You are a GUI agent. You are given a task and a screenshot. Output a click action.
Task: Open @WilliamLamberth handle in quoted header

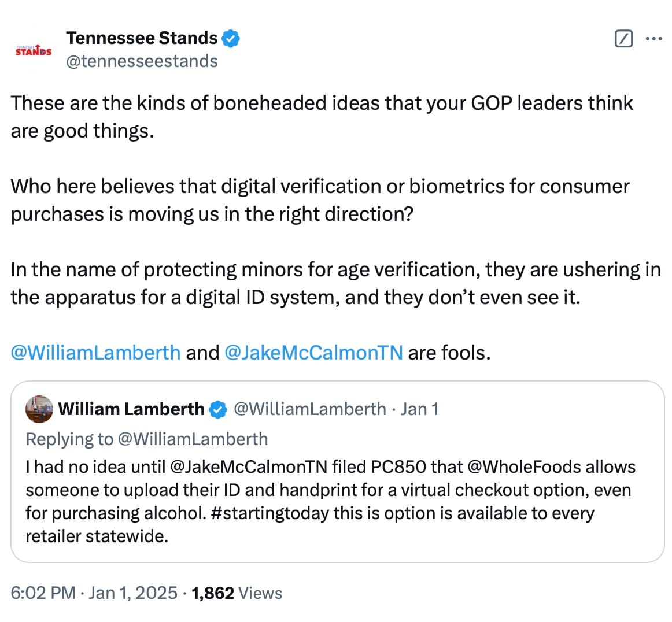pyautogui.click(x=310, y=409)
